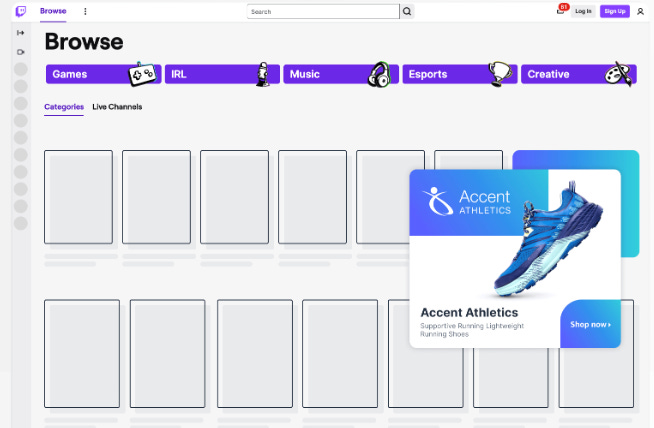Click the search magnifier button
Viewport: 654px width, 428px height.
point(407,12)
